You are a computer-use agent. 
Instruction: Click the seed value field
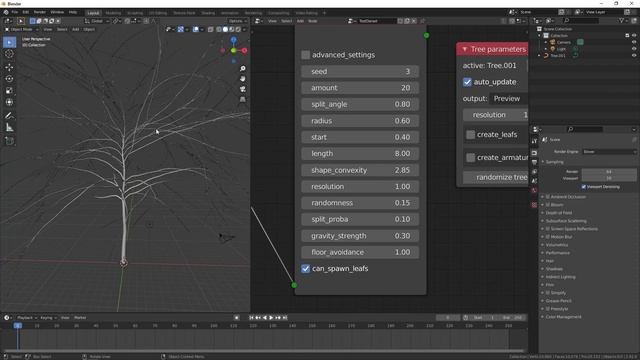pos(360,71)
